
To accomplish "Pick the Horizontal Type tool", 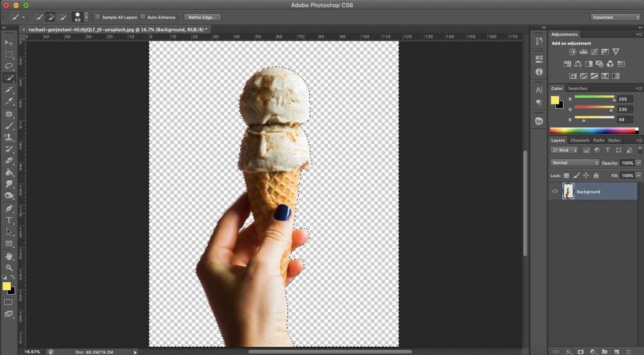I will [x=9, y=220].
